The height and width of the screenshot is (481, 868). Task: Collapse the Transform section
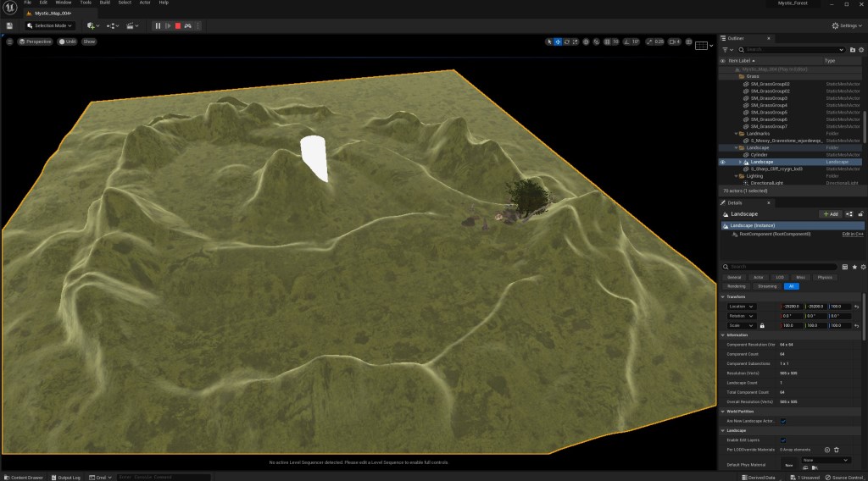(x=723, y=296)
